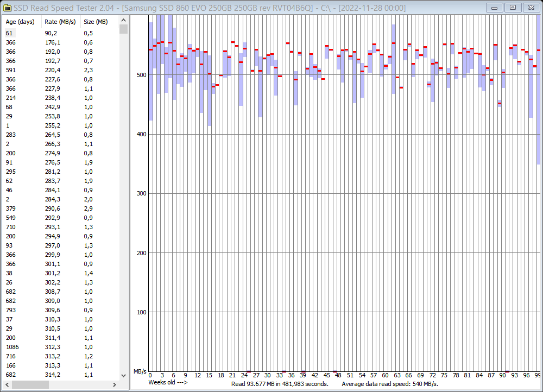Image resolution: width=543 pixels, height=392 pixels.
Task: Select the row with rate 309,0
Action: pos(61,301)
